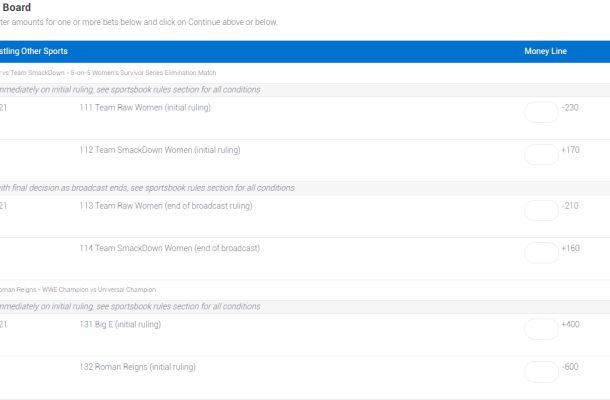
Task: Select the +400 money line odds
Action: click(x=570, y=325)
